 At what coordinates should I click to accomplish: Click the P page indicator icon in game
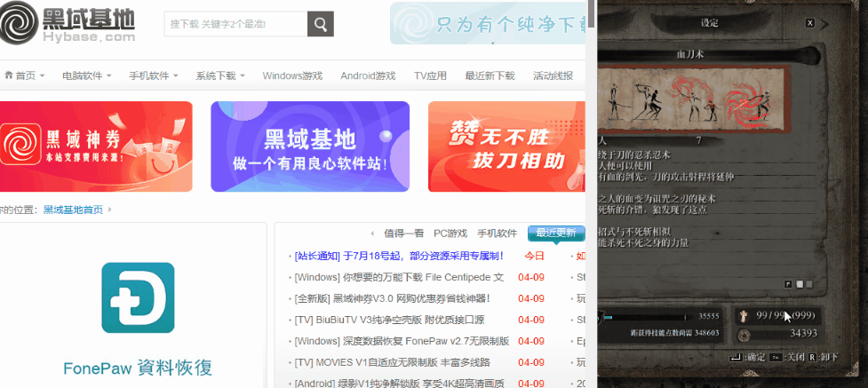coord(788,284)
